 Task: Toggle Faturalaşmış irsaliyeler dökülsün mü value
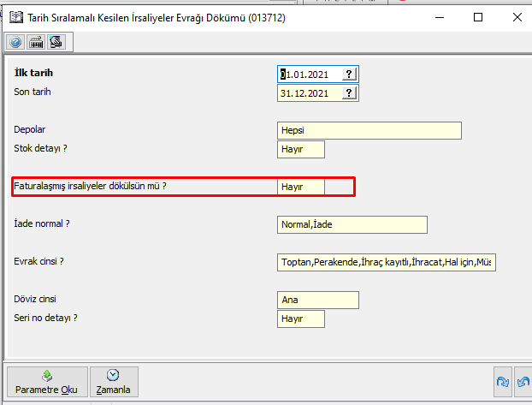click(x=301, y=187)
